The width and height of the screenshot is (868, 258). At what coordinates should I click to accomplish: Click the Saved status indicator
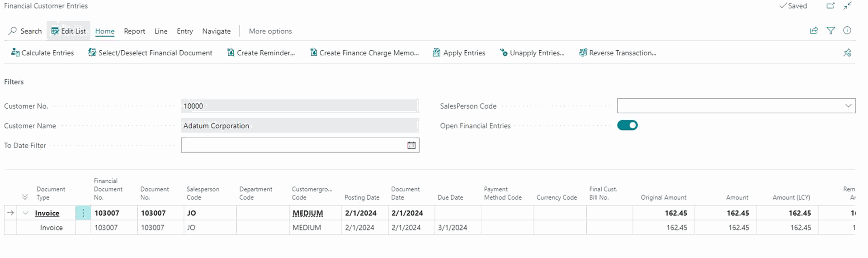tap(793, 6)
